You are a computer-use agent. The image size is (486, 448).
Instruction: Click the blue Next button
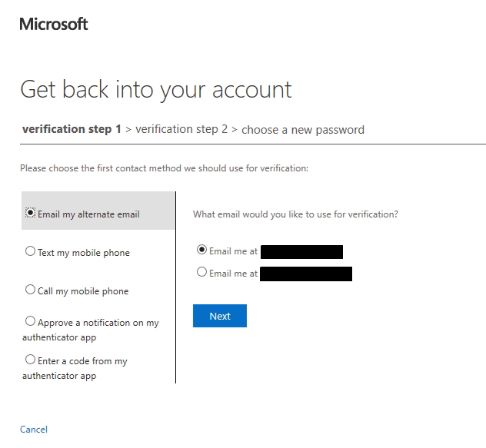click(x=220, y=316)
